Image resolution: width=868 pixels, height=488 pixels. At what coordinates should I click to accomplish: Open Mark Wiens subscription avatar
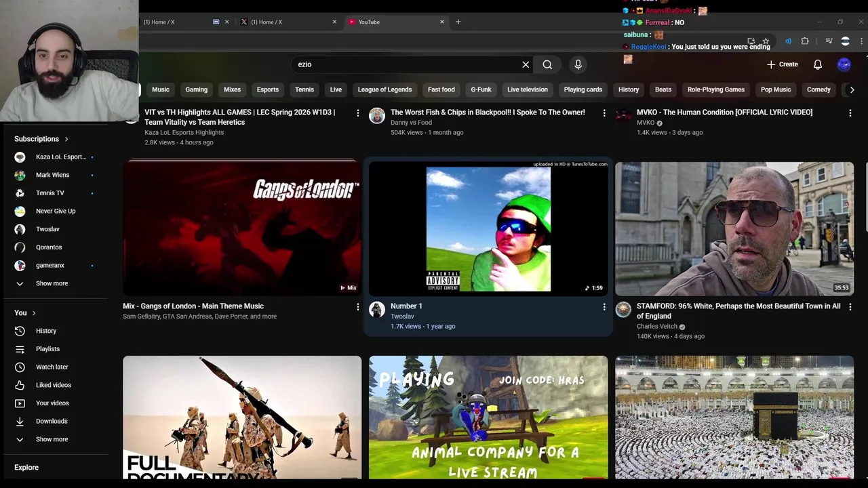point(20,175)
